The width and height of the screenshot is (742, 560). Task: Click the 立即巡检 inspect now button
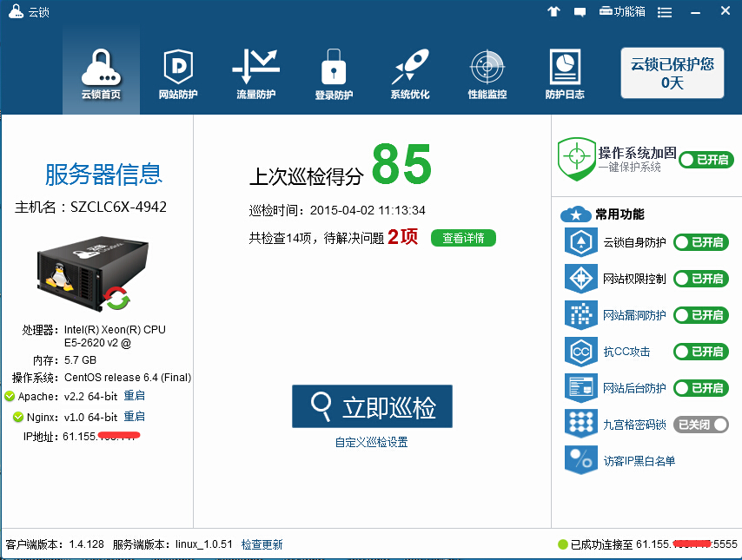point(372,406)
